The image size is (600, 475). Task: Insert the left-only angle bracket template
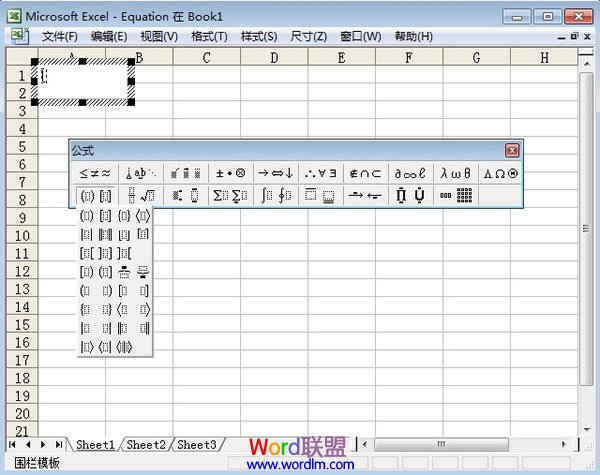124,309
